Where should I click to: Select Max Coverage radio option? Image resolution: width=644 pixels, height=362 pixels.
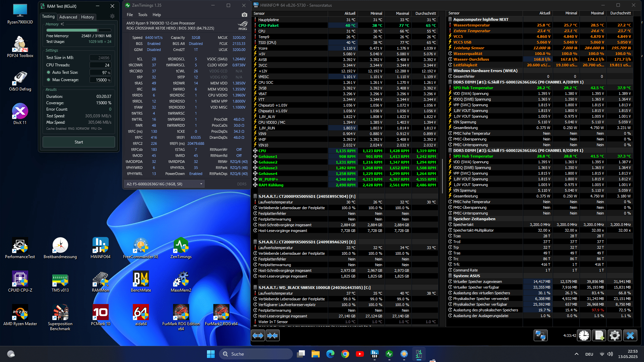coord(49,80)
